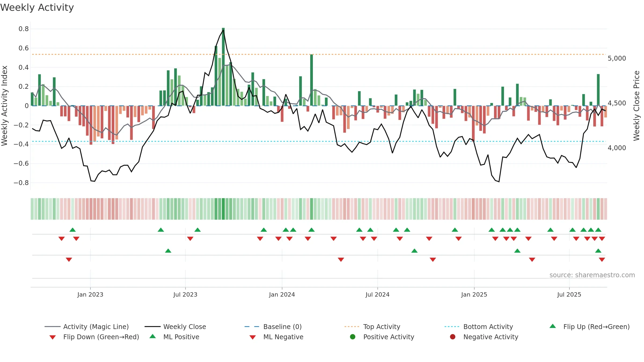
Task: Click the 4,500 price axis label
Action: [617, 103]
